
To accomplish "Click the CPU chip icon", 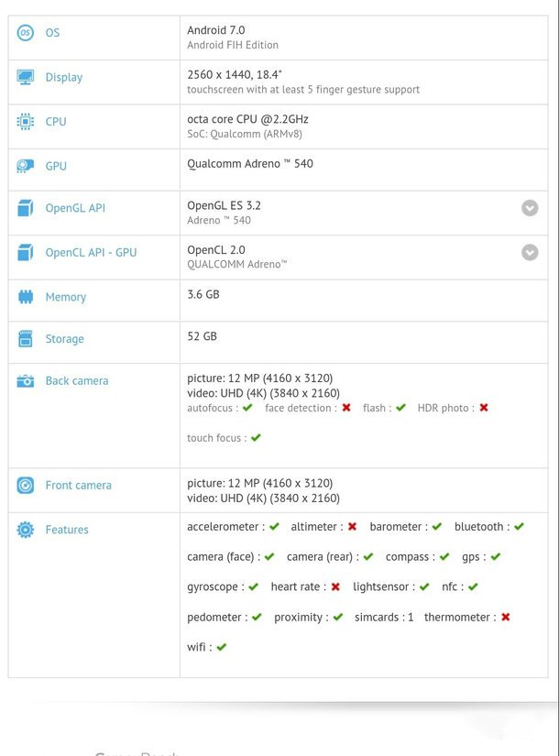I will 26,122.
